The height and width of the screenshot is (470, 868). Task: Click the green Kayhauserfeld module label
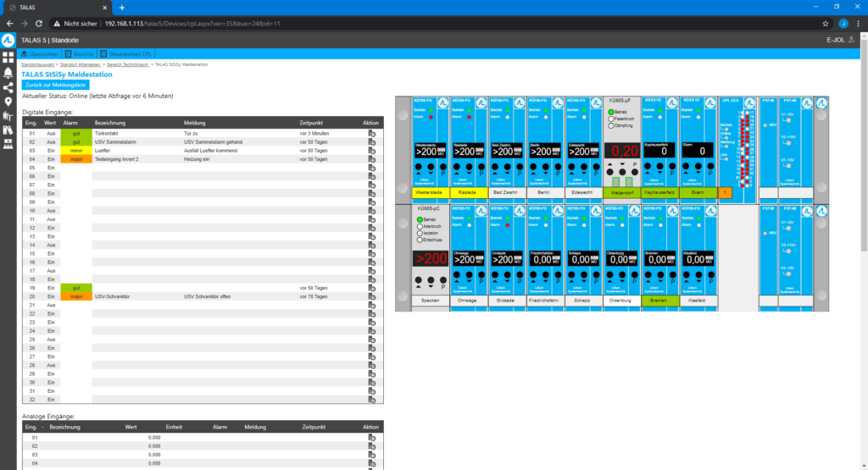(x=659, y=192)
